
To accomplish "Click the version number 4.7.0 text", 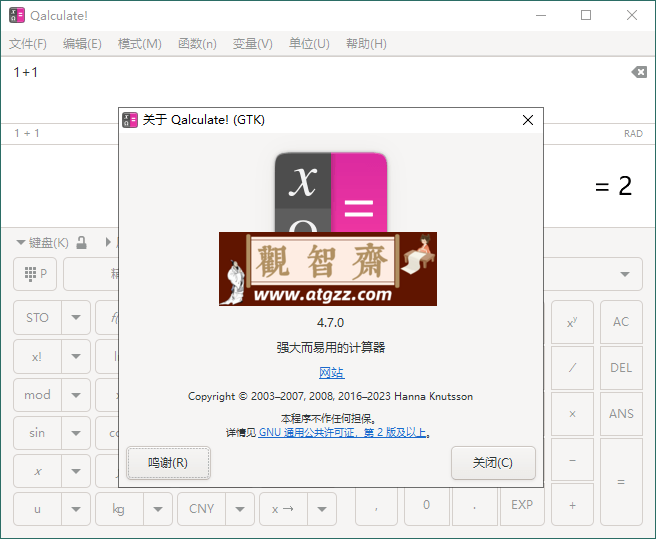I will point(331,323).
